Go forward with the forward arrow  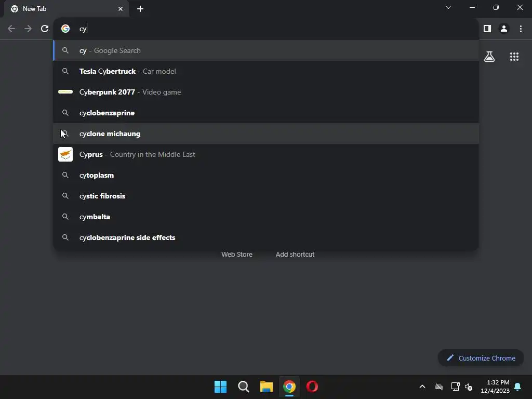point(28,29)
